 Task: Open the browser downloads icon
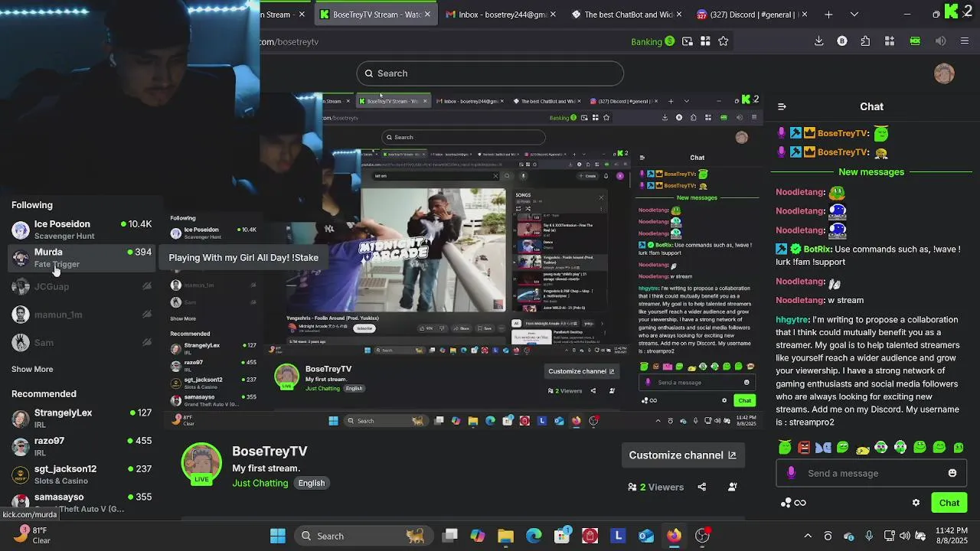pos(818,41)
